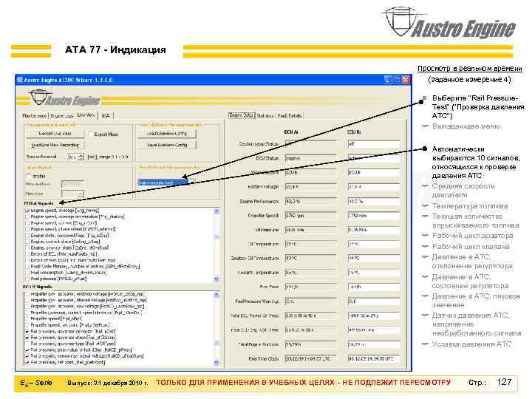Screen dimensions: 532x399
Task: Click the Save Liveview-Config button
Action: (166, 145)
